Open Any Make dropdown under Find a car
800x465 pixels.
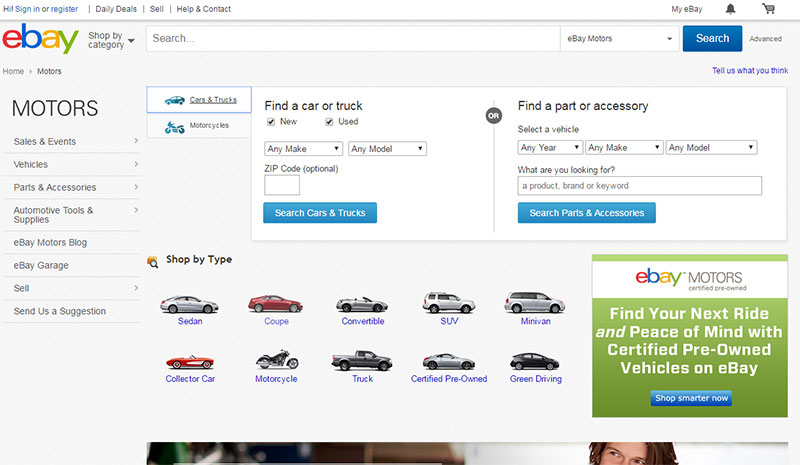click(x=303, y=149)
